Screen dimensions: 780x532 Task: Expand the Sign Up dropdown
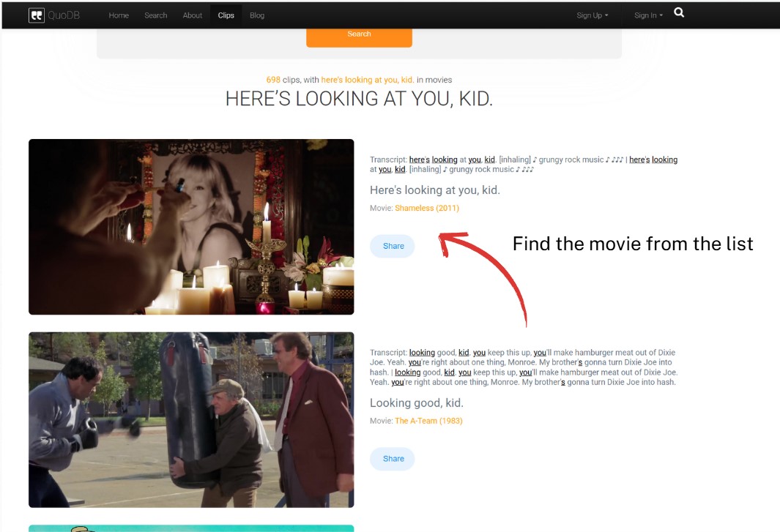tap(593, 15)
